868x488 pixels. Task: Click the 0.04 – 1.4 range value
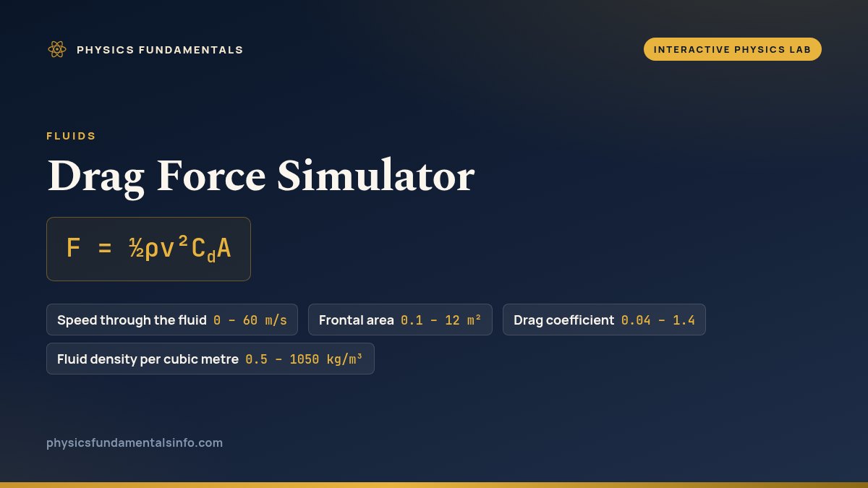click(658, 320)
